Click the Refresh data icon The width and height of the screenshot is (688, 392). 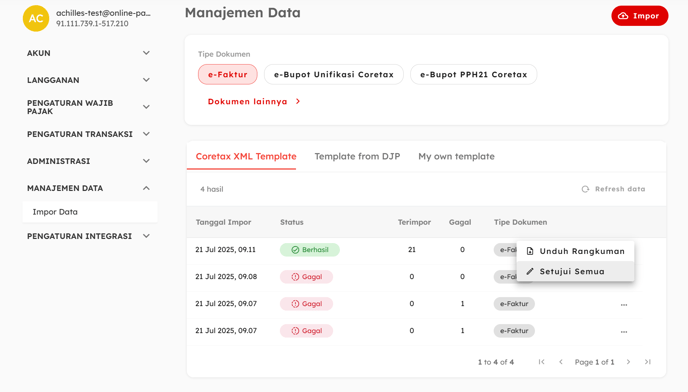pyautogui.click(x=585, y=189)
